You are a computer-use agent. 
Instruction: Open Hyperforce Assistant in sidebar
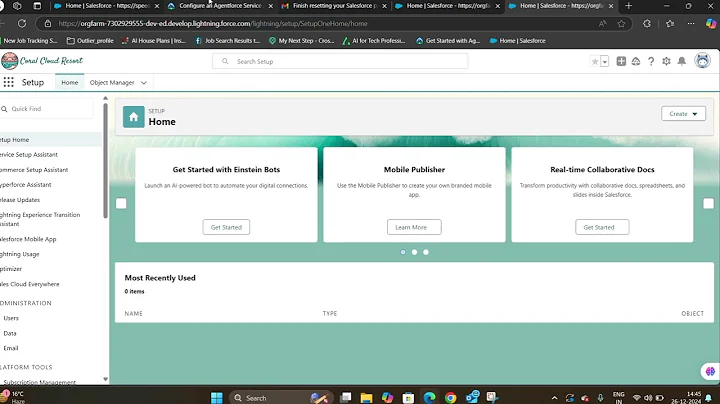[25, 185]
